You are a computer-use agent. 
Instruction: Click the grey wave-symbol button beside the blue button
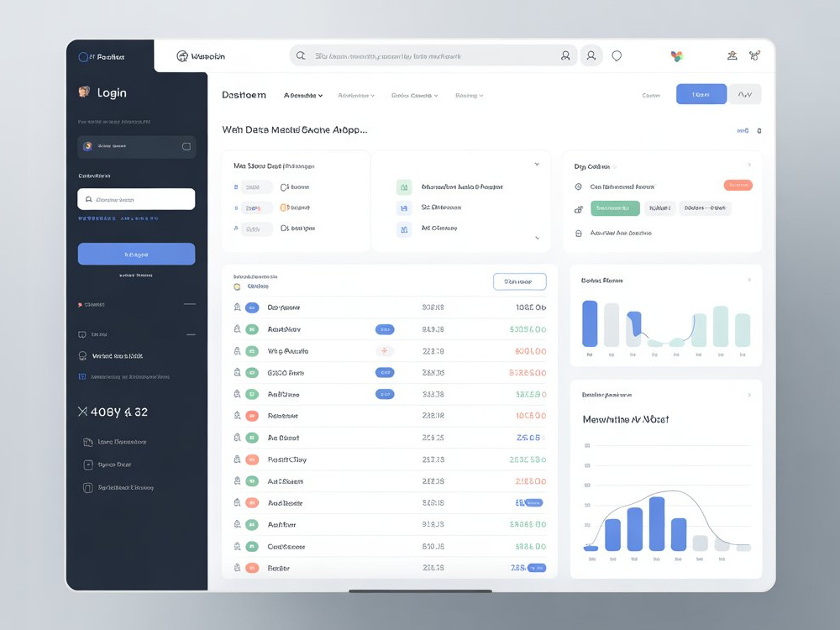click(745, 94)
